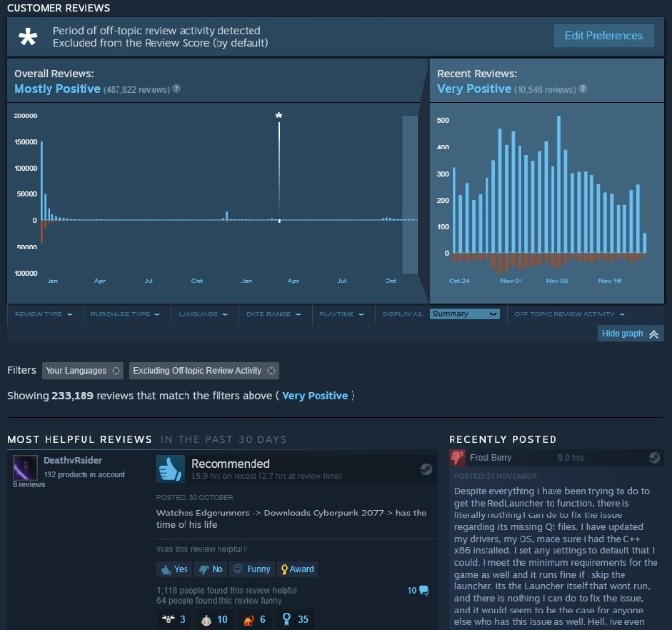Click 'IN THE PAST 30 DAYS' heading

tap(223, 440)
